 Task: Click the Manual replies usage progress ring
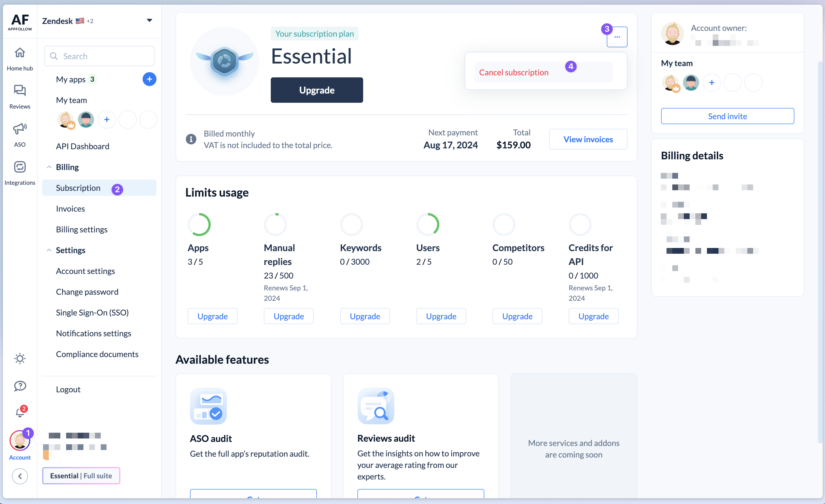pyautogui.click(x=276, y=225)
